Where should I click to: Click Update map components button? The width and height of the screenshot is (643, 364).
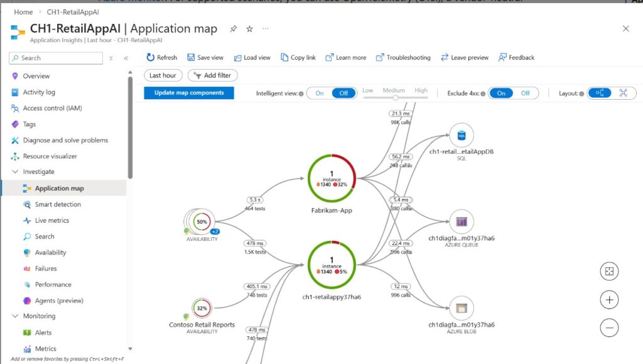[189, 93]
